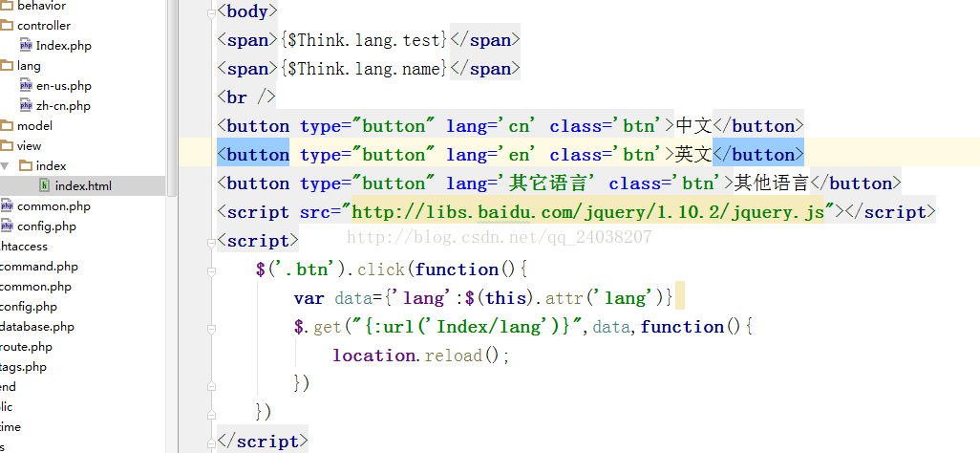Open database.php in the project tree
The width and height of the screenshot is (980, 453).
click(x=37, y=327)
